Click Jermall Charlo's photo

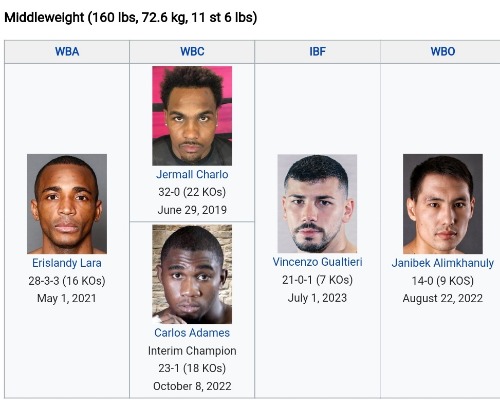pos(192,116)
